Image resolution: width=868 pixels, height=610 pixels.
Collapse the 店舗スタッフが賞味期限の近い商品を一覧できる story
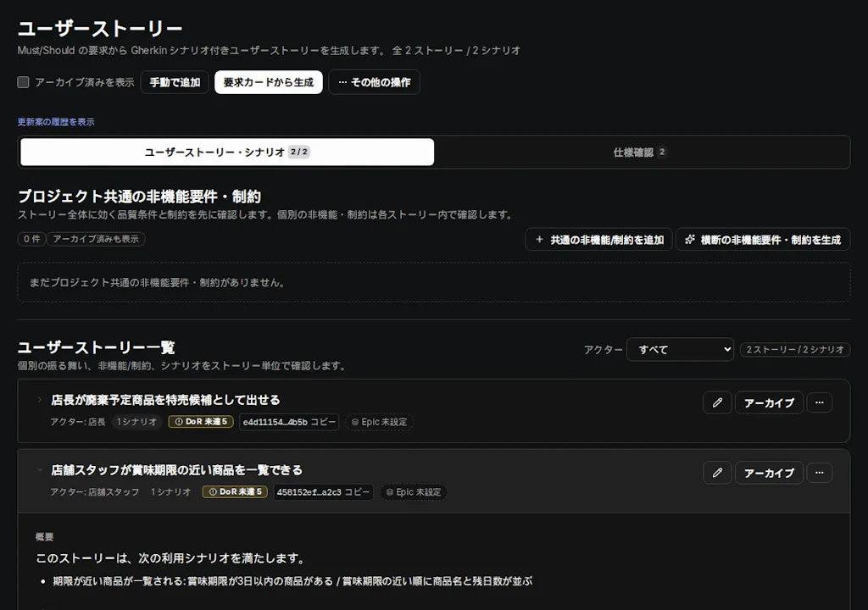(39, 470)
